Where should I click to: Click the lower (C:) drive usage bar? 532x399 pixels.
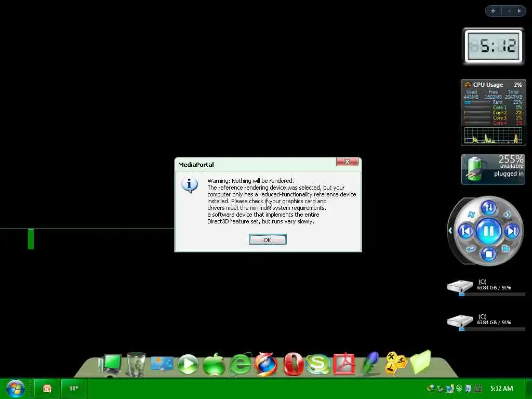pyautogui.click(x=492, y=329)
